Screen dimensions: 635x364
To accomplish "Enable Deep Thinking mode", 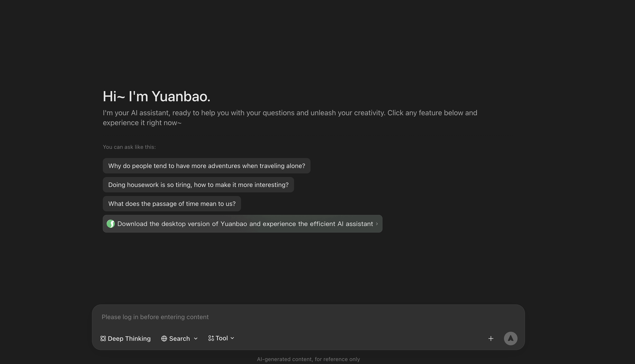I will point(125,338).
